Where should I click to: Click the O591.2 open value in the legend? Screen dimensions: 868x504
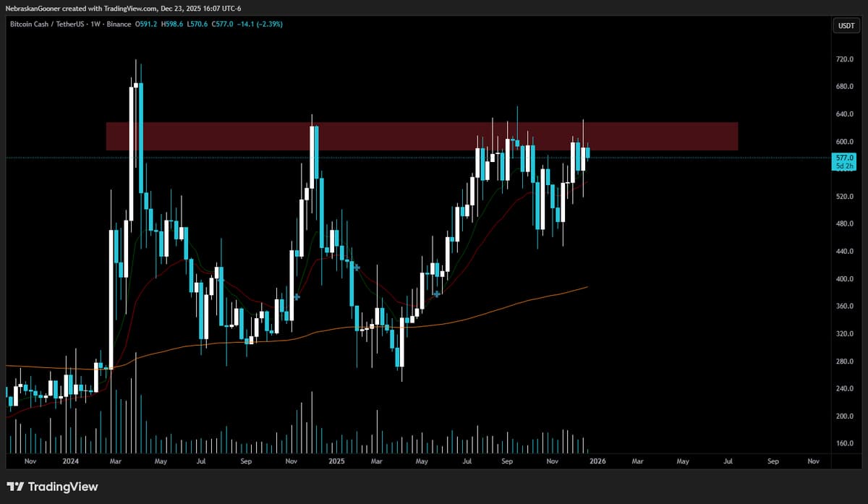148,23
